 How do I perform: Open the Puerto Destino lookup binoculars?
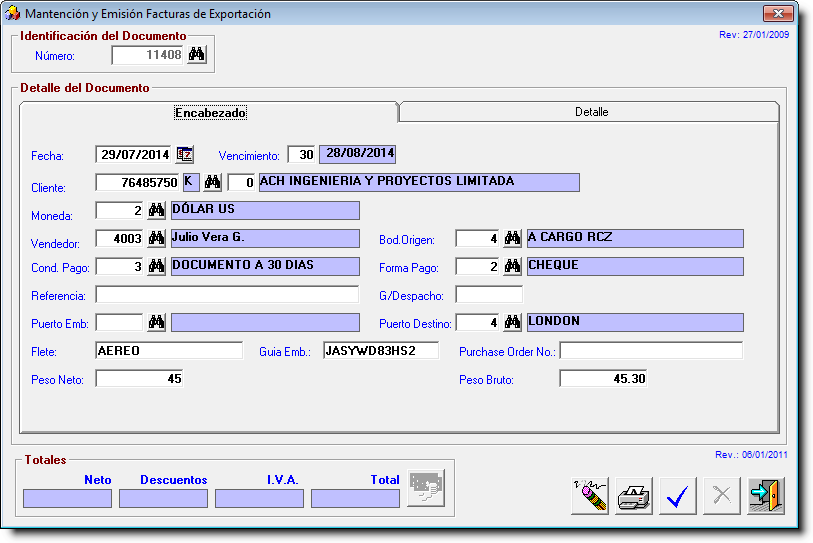click(x=512, y=322)
